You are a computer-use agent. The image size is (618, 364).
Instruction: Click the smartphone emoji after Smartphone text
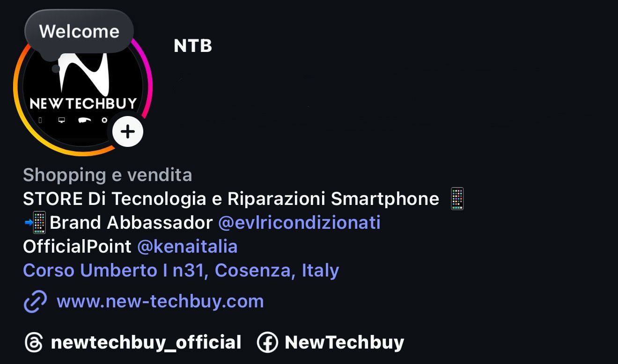456,199
